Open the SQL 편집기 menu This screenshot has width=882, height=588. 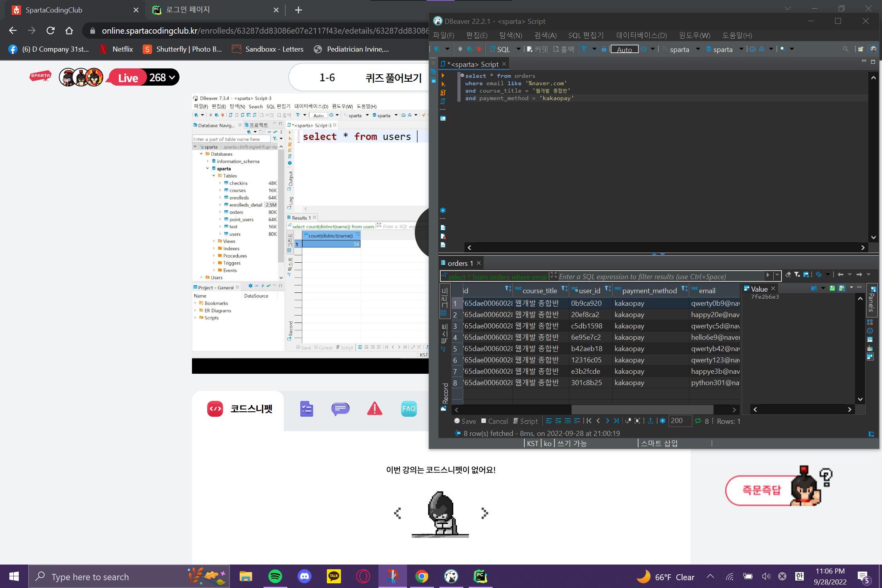point(586,36)
